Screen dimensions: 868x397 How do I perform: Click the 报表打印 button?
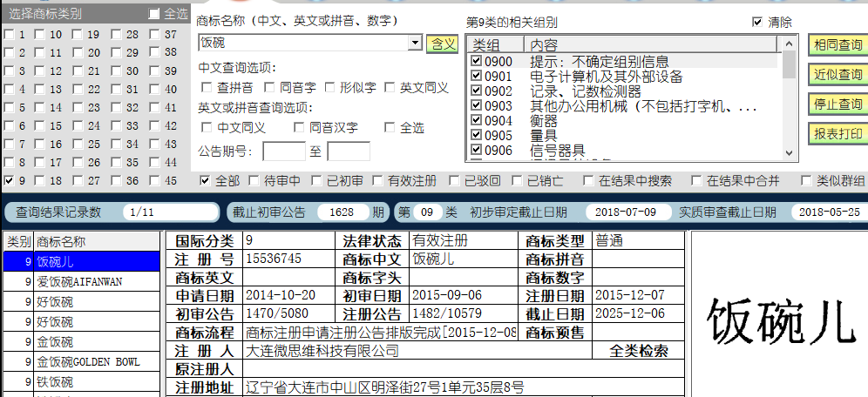click(837, 134)
